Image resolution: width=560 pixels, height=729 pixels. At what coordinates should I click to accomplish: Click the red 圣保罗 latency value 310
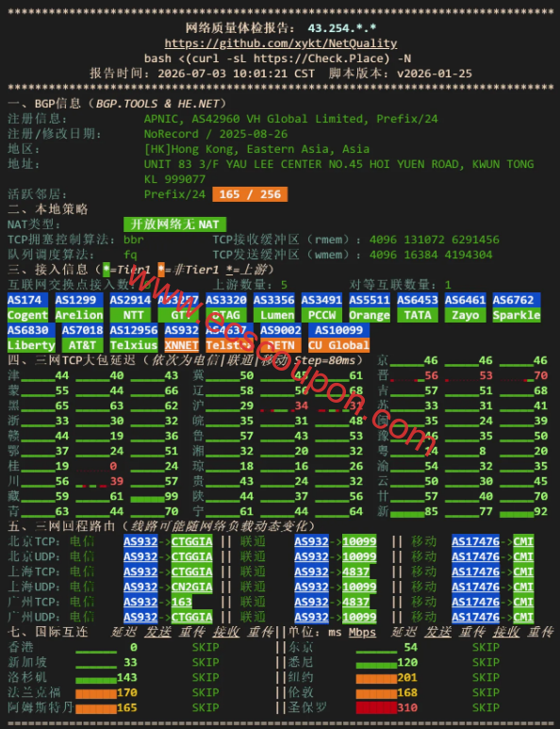(407, 707)
